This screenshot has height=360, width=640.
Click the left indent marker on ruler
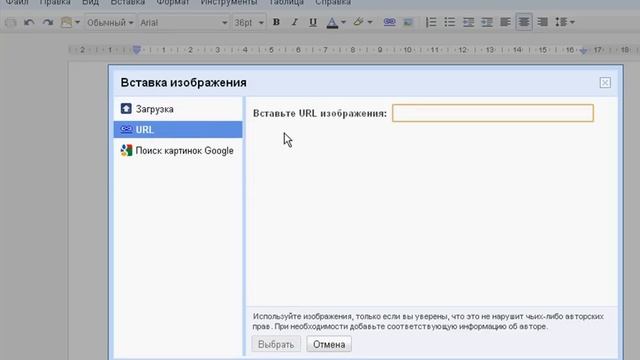(x=137, y=50)
